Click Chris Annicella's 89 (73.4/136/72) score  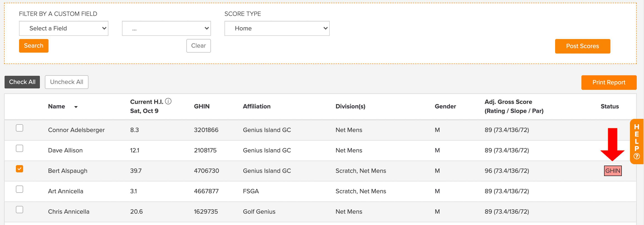tap(507, 212)
